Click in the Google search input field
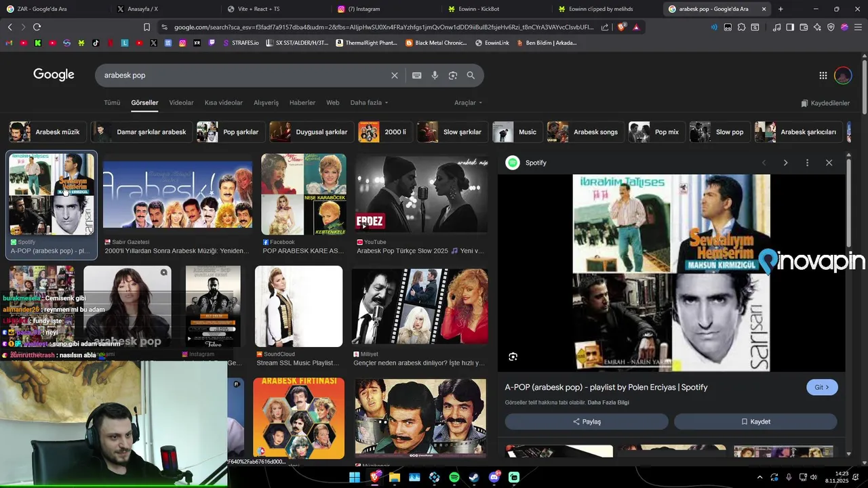The width and height of the screenshot is (868, 488). [244, 75]
